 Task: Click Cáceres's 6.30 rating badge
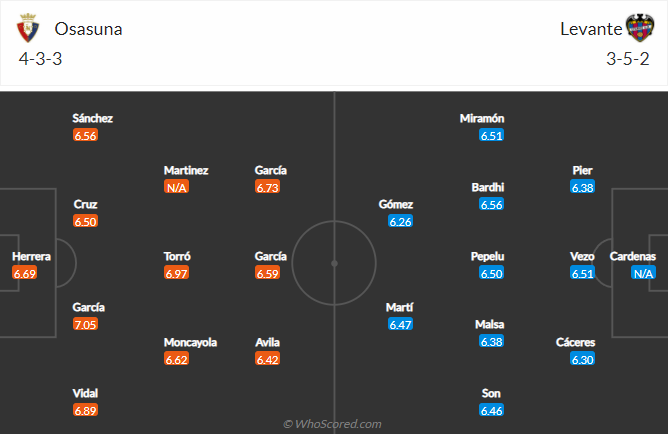(582, 359)
